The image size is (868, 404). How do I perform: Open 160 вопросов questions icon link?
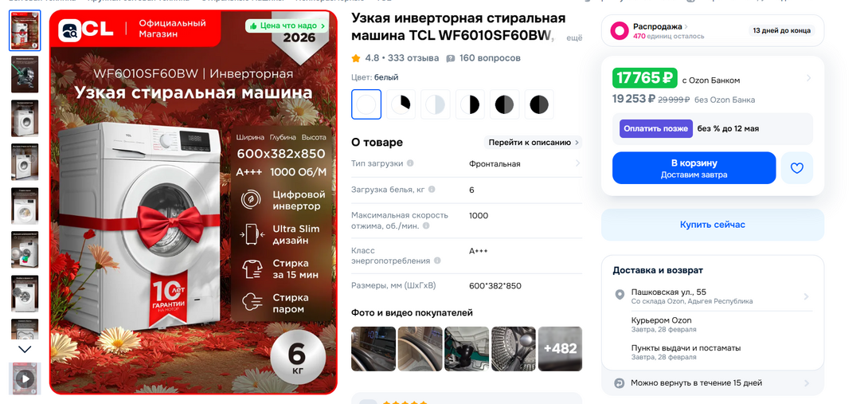(x=451, y=58)
